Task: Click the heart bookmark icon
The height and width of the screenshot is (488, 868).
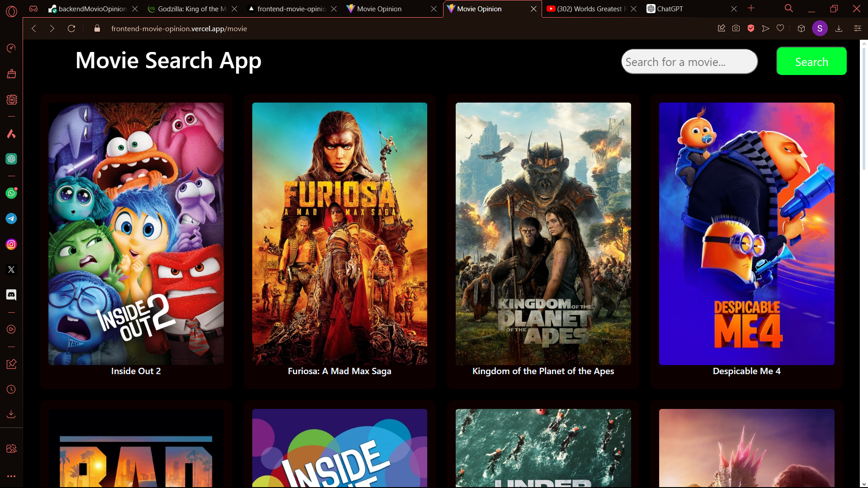Action: point(780,28)
